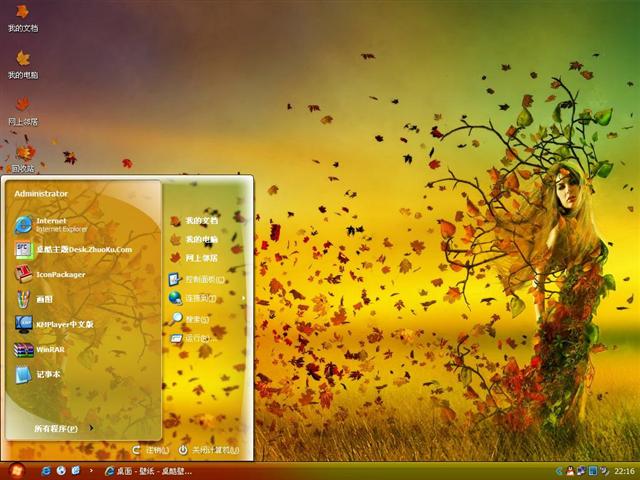The image size is (640, 480).
Task: Expand the Quick Launch overflow chevron
Action: point(91,471)
